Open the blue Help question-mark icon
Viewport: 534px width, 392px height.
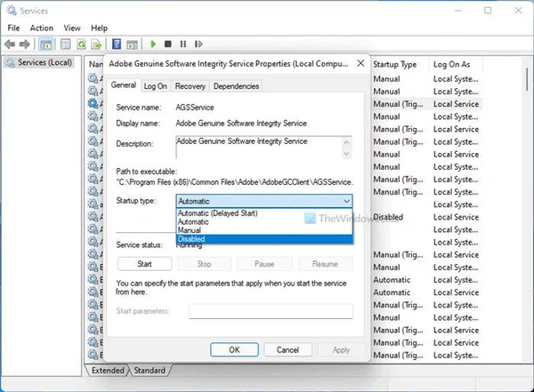117,44
